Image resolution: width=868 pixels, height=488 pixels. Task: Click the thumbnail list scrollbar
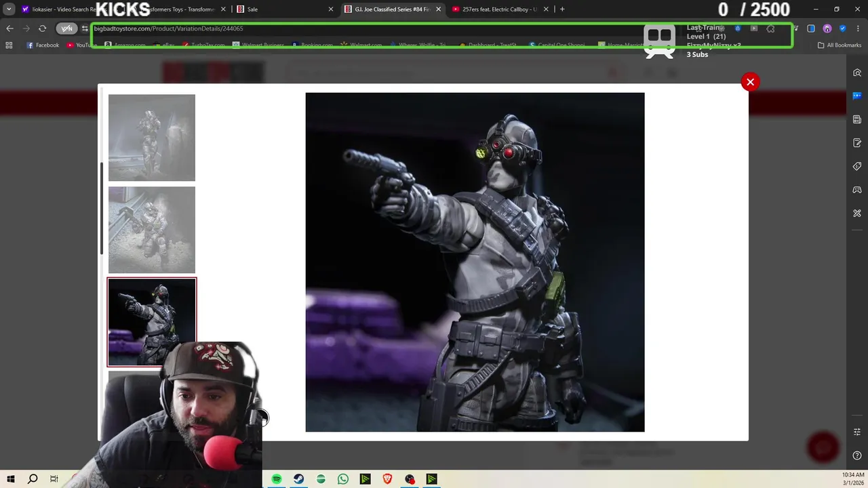tap(102, 209)
